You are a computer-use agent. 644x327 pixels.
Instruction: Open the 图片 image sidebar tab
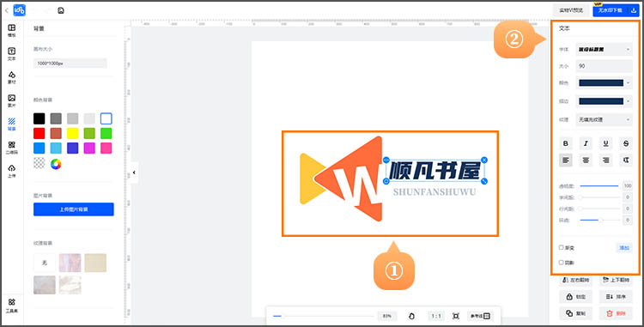pos(11,101)
